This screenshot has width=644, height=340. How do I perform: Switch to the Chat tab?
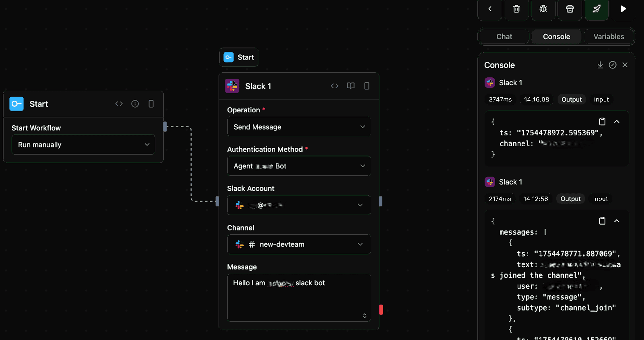(x=504, y=37)
